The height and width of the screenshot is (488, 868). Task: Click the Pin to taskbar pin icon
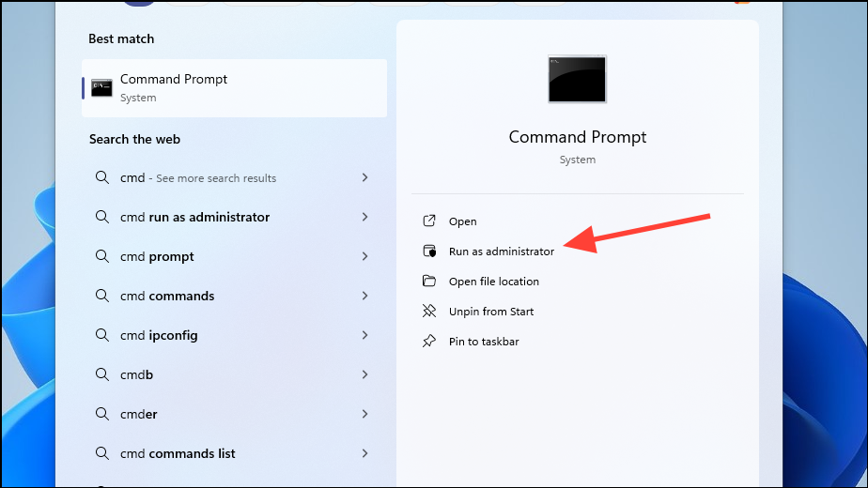coord(429,341)
